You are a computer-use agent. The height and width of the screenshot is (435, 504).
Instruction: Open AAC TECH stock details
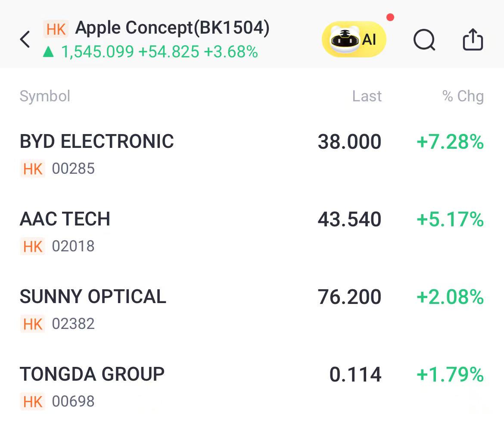pos(65,219)
